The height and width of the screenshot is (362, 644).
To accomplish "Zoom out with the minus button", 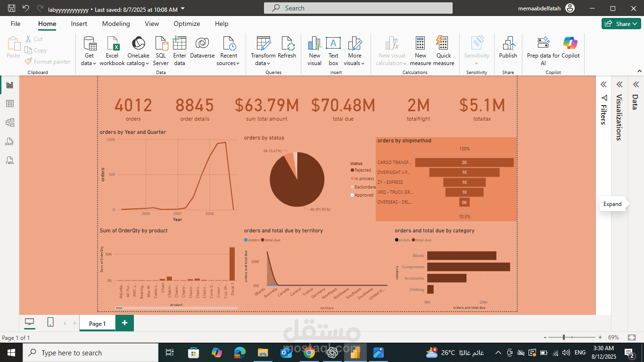I will [x=545, y=337].
